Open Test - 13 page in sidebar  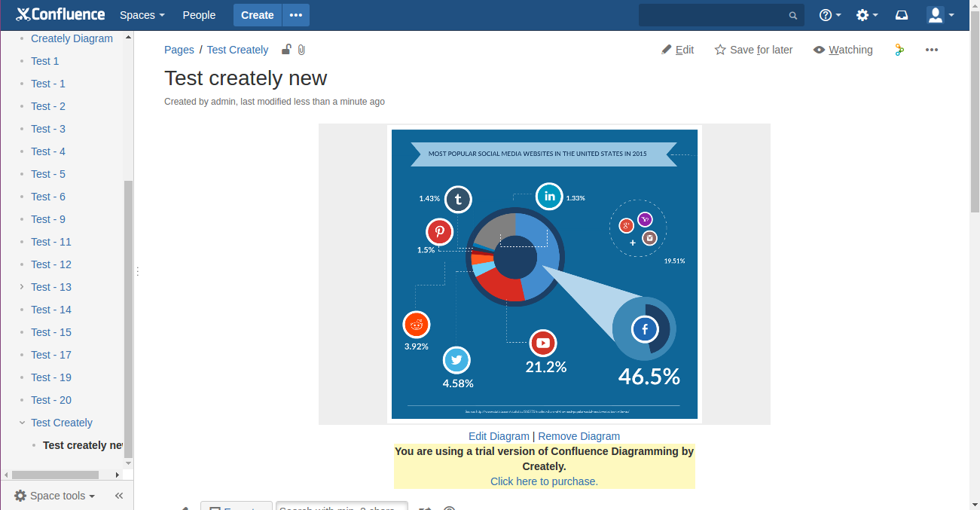(x=51, y=287)
